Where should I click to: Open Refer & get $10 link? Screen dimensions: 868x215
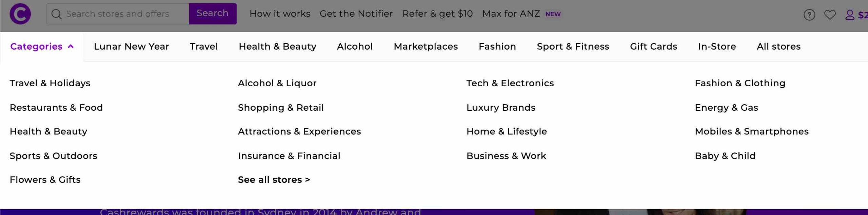437,14
